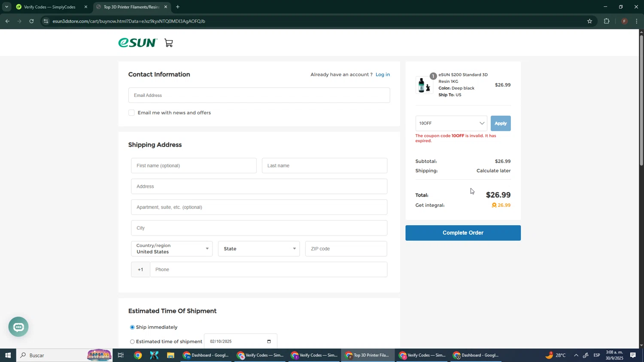Select the Top 3D Printer Filaments/Resins tab
Viewport: 644px width, 362px height.
click(131, 7)
